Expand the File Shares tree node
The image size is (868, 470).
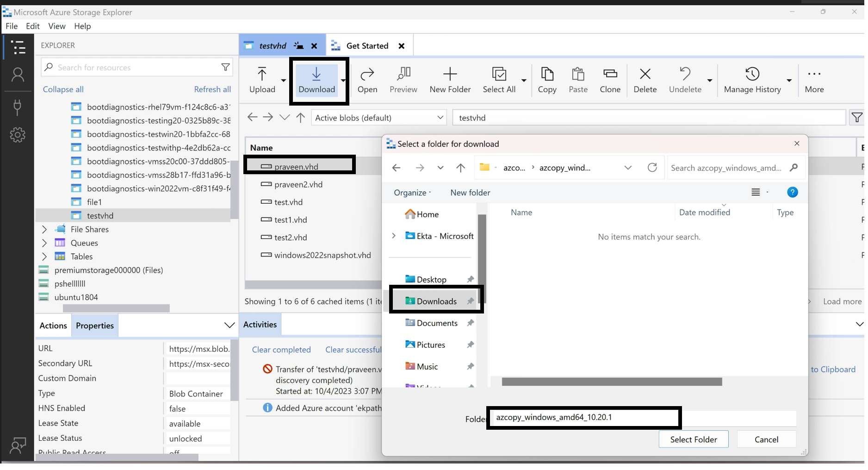coord(44,229)
